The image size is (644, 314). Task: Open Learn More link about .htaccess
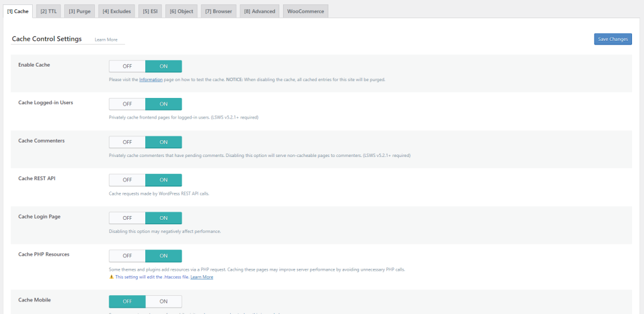202,277
